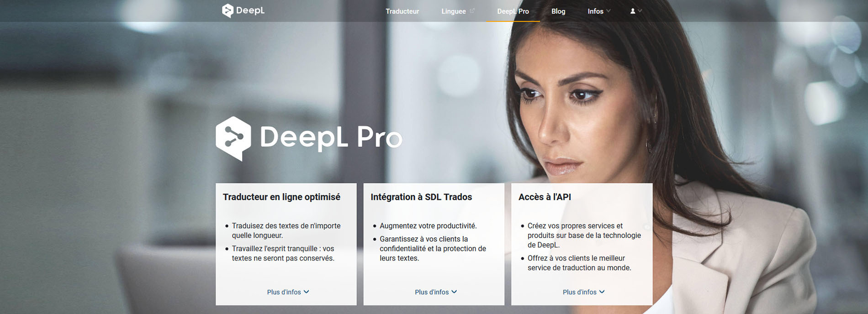Click the Intégration à SDL Trados heading
This screenshot has width=868, height=314.
pos(421,197)
